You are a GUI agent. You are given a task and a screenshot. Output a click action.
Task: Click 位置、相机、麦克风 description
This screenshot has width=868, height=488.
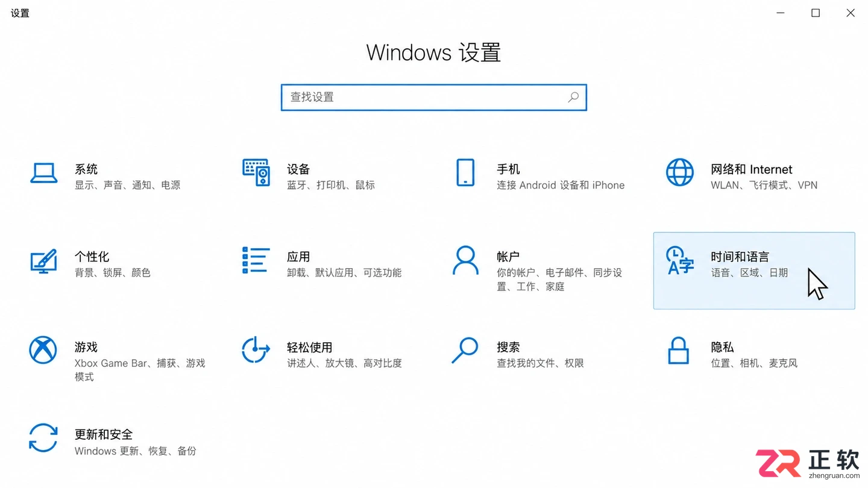click(x=754, y=363)
